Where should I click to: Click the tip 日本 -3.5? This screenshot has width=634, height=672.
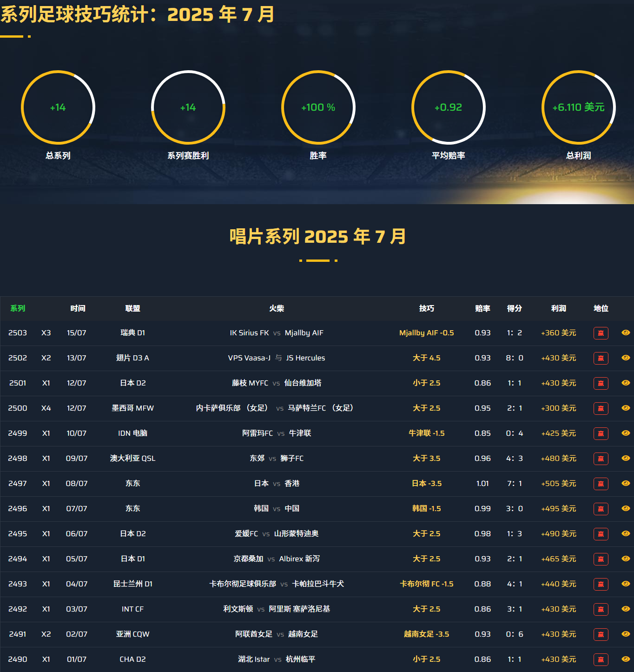tap(426, 484)
